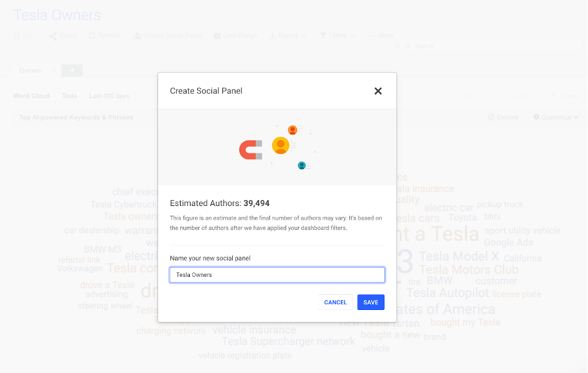Focus the social panel name field

277,275
